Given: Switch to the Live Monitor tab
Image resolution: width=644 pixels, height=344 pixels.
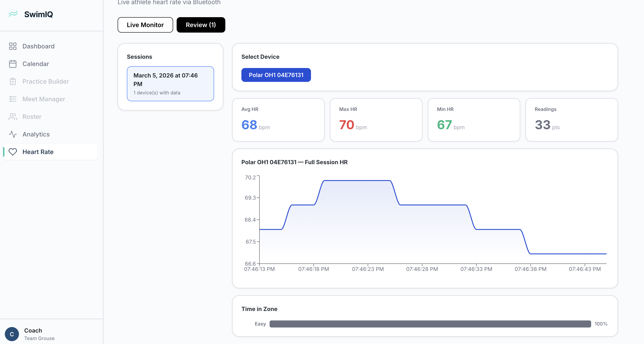Looking at the screenshot, I should (x=145, y=25).
